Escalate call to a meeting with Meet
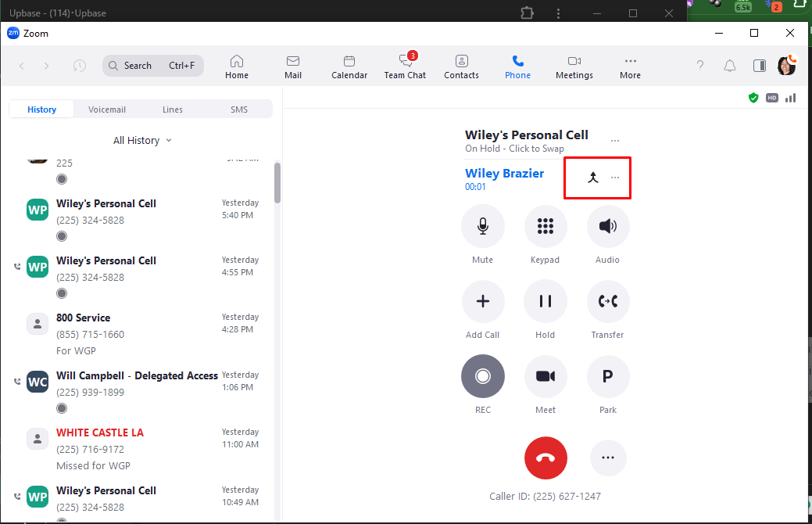Screen dimensions: 812x524 pyautogui.click(x=546, y=377)
